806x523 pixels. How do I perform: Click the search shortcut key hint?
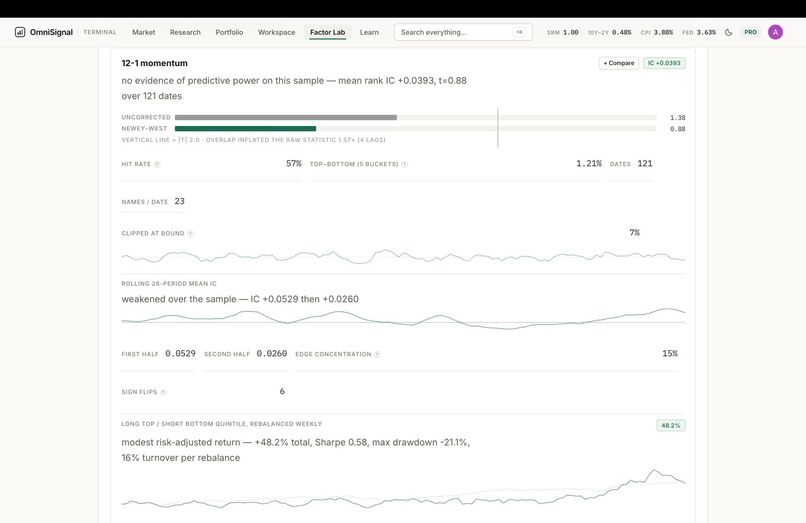(519, 32)
